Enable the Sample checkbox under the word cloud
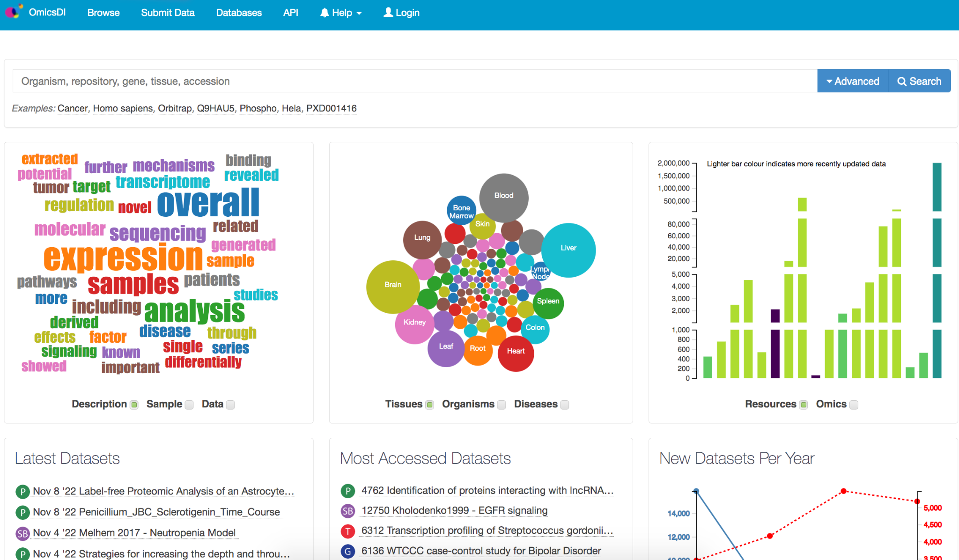The image size is (959, 560). (x=189, y=405)
